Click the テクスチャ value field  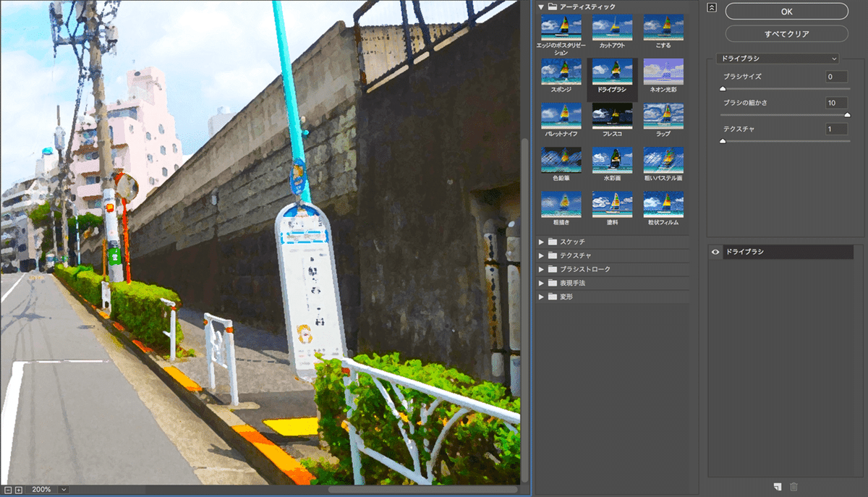(x=836, y=129)
